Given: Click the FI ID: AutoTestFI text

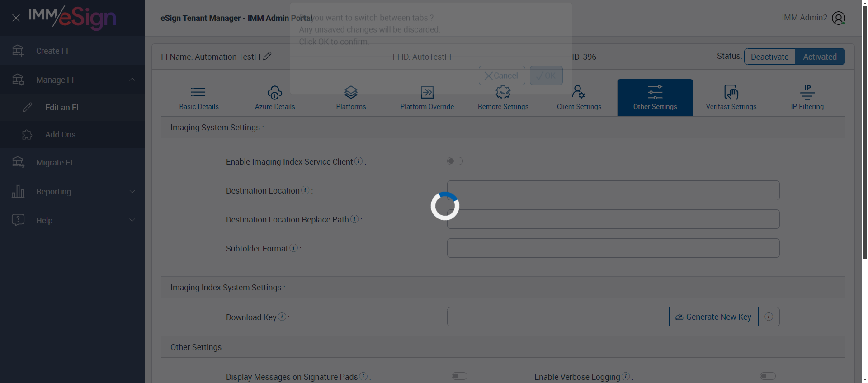Looking at the screenshot, I should pos(422,57).
